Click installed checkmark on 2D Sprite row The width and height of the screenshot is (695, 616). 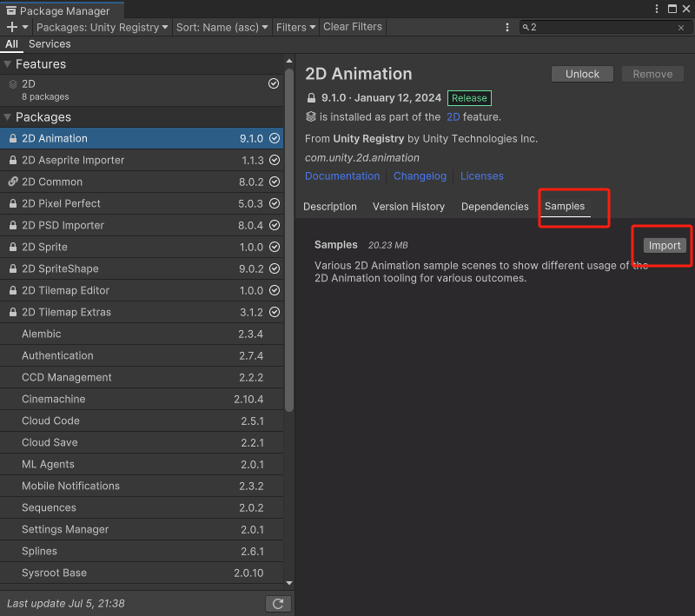[x=275, y=247]
